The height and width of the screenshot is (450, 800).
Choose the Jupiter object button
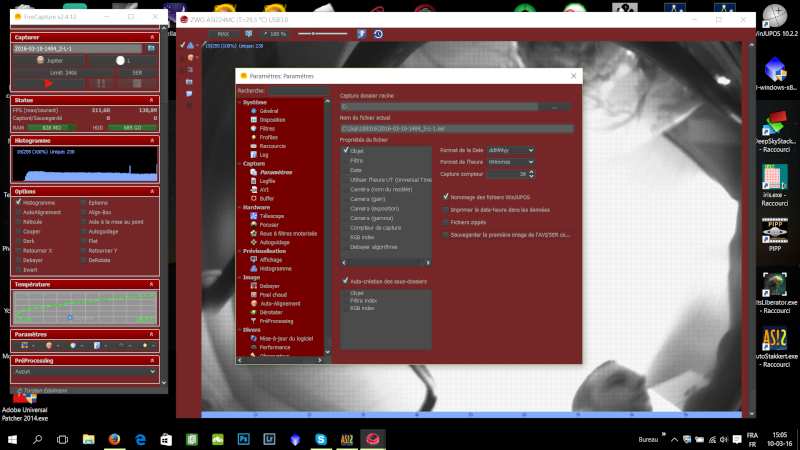tap(49, 60)
